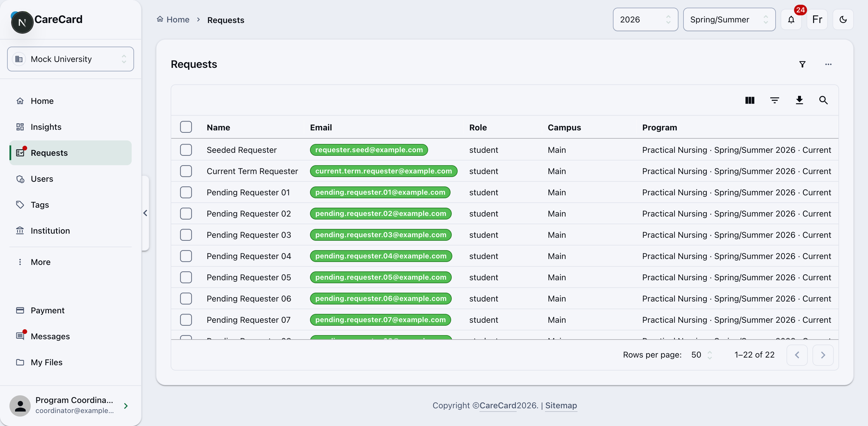Expand the Program Coordinator account menu arrow
The height and width of the screenshot is (426, 868).
pos(126,406)
